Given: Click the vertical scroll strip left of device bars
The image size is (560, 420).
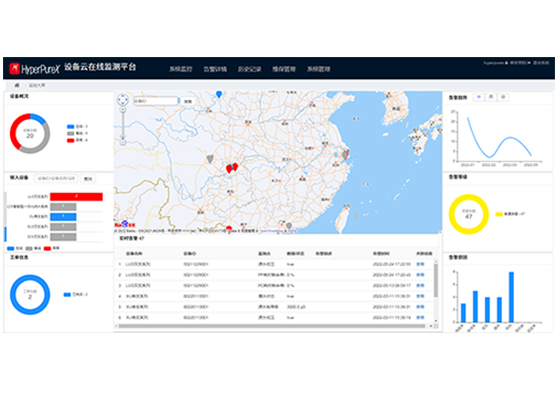Looking at the screenshot, I should (x=5, y=217).
